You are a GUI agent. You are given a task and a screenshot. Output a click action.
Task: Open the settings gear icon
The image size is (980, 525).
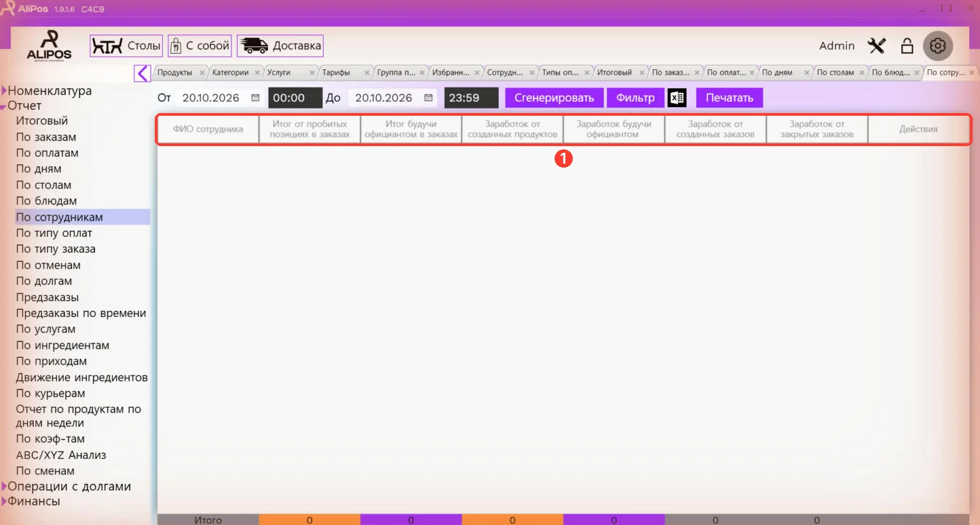click(938, 46)
